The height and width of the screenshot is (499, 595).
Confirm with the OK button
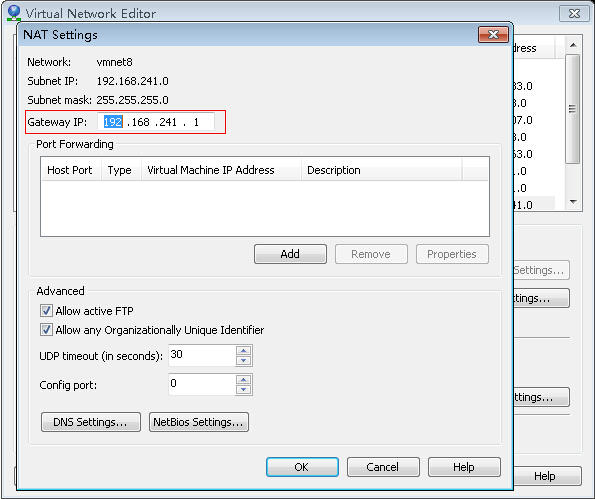point(302,467)
